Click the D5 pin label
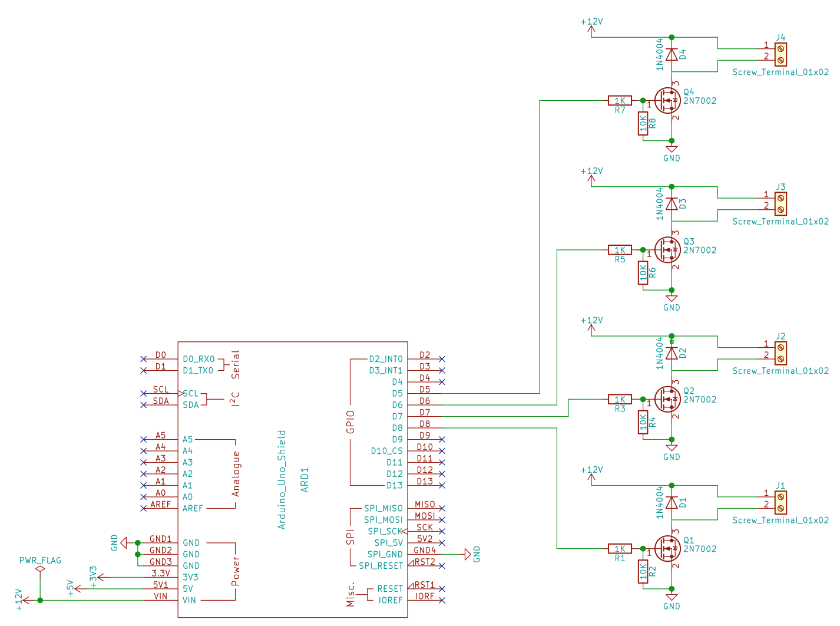 (x=425, y=390)
